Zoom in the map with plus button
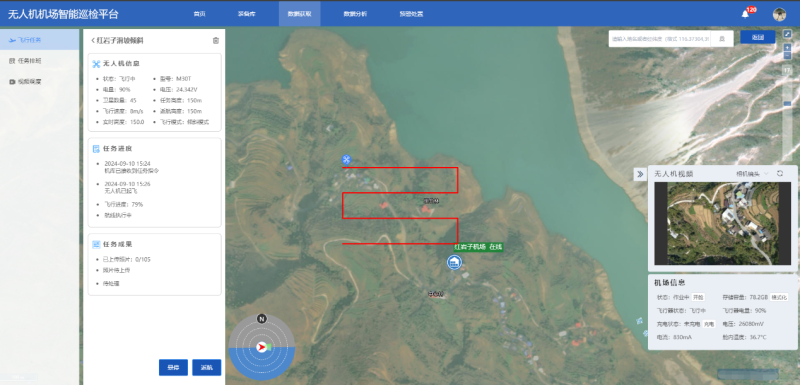Viewport: 800px width, 385px height. tap(787, 47)
